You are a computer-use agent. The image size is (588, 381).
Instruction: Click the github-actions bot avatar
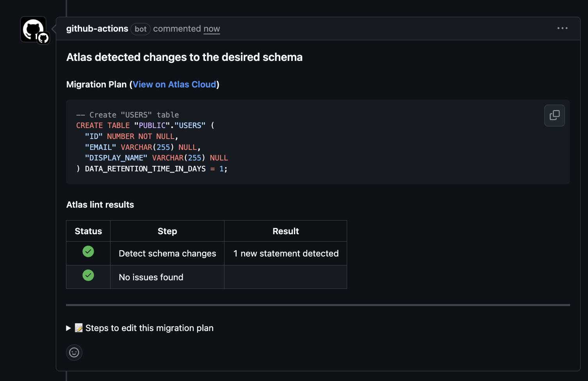[x=33, y=29]
